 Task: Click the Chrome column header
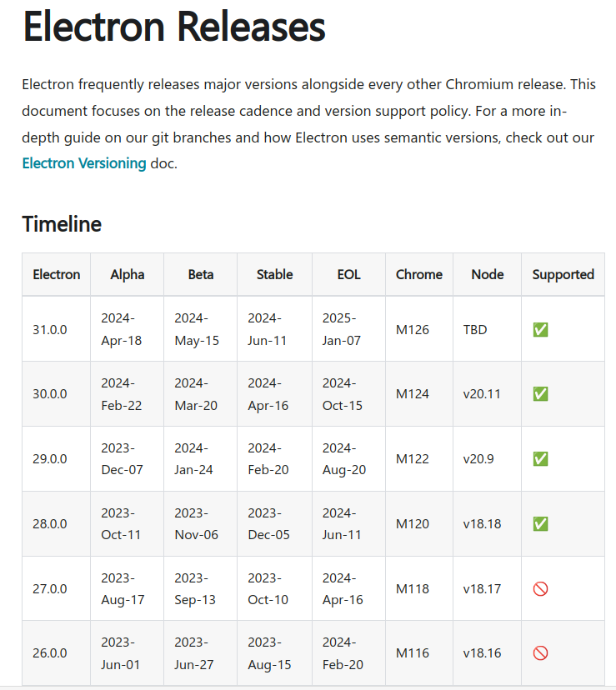coord(419,275)
